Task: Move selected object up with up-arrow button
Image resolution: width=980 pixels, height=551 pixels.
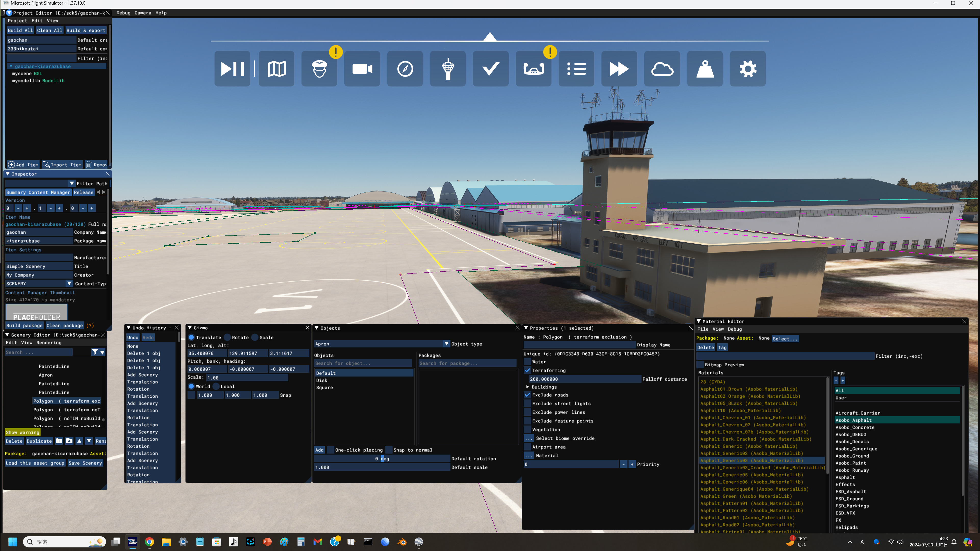Action: click(x=79, y=441)
